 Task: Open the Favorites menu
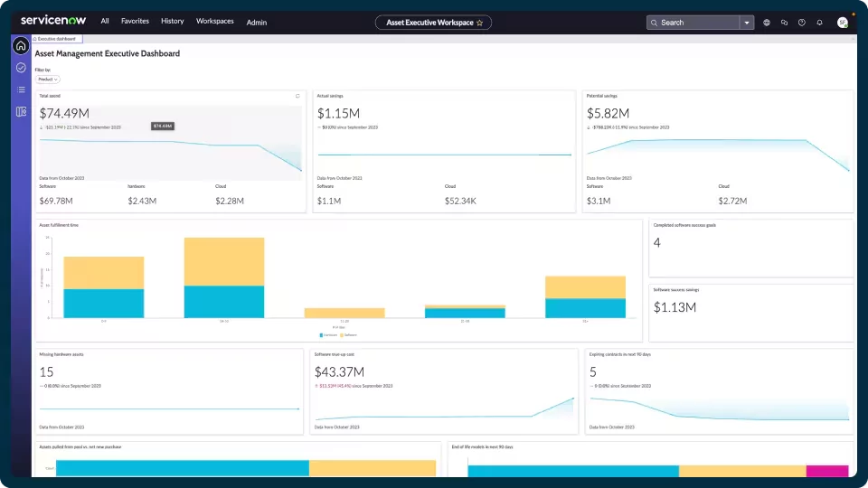[x=135, y=21]
